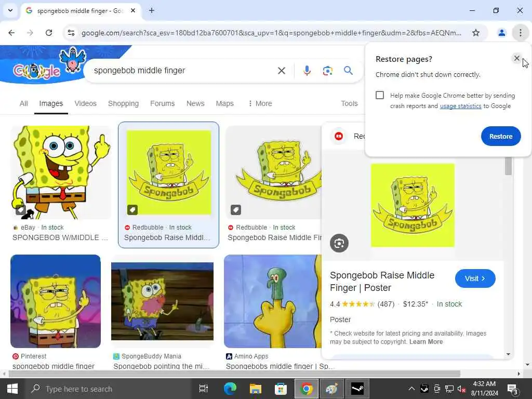This screenshot has width=532, height=399.
Task: Click the SPONGEBOB W/MIDDLE eBay title
Action: click(x=60, y=237)
